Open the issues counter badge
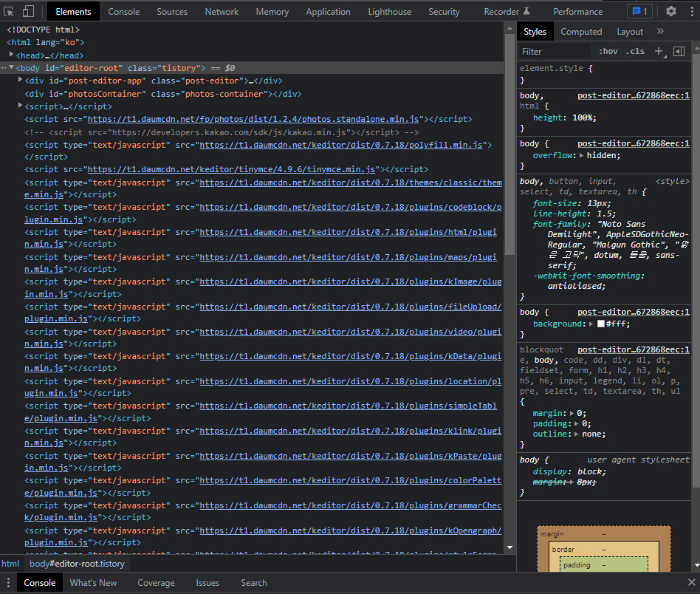The width and height of the screenshot is (700, 594). [639, 11]
